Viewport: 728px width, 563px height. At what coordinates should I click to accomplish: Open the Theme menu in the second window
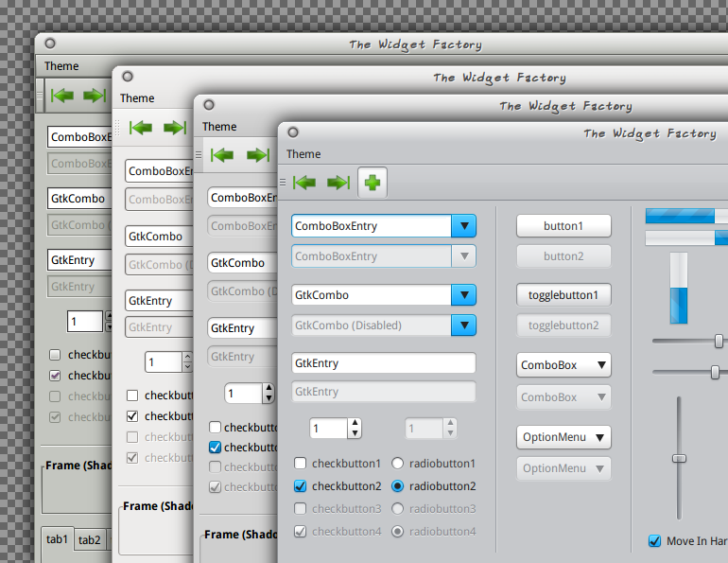tap(137, 98)
